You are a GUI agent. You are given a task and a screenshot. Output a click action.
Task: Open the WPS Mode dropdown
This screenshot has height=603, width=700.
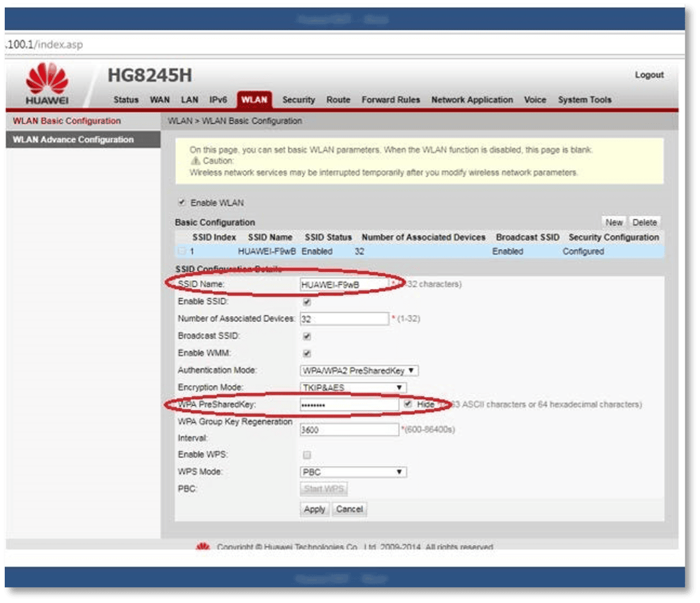pyautogui.click(x=353, y=472)
